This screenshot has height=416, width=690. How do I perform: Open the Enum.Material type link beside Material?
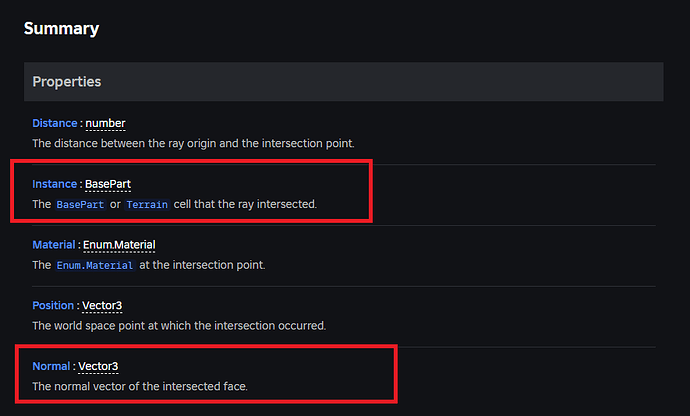coord(120,245)
